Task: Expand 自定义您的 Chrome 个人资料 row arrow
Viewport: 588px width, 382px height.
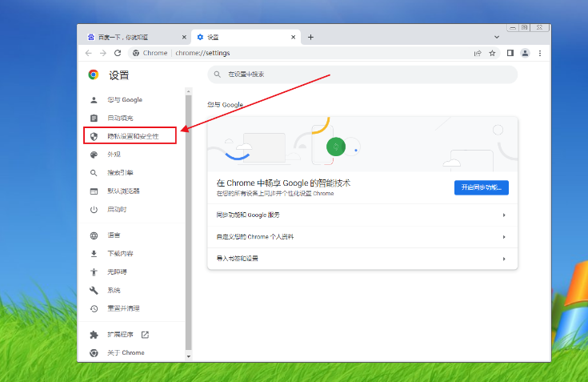Action: click(x=504, y=237)
